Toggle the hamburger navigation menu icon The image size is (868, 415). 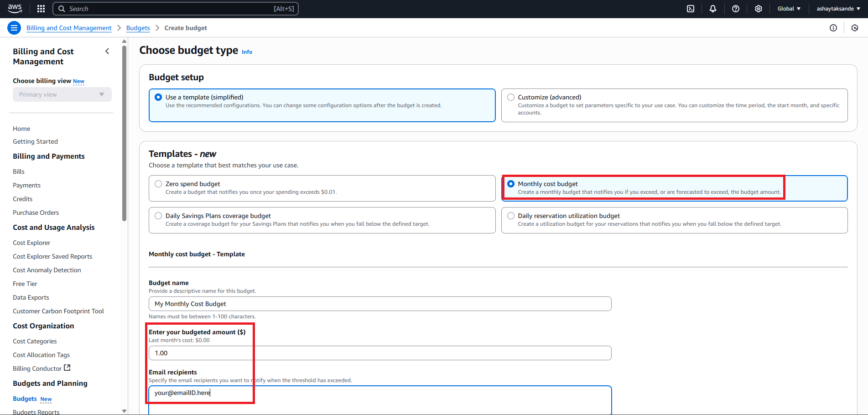[x=14, y=28]
